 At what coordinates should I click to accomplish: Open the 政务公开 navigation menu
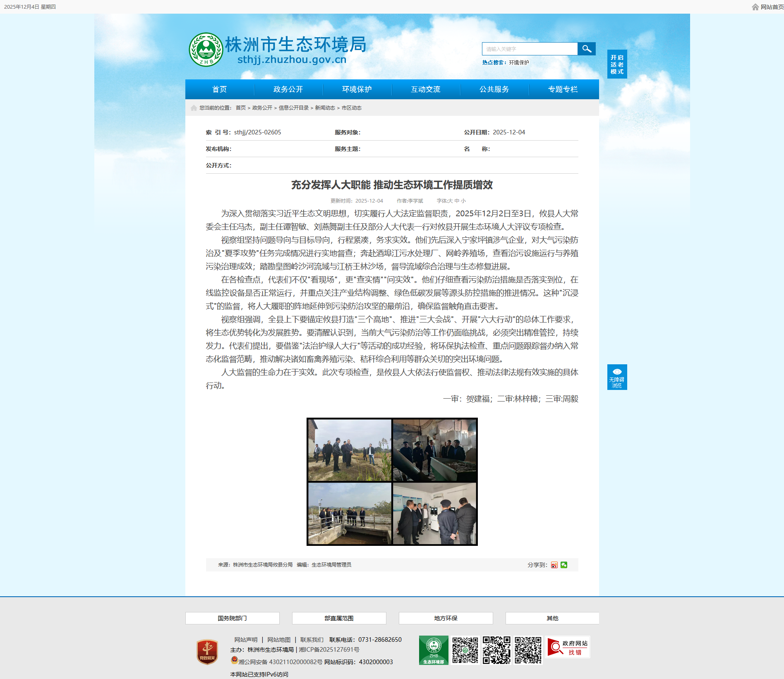point(288,89)
